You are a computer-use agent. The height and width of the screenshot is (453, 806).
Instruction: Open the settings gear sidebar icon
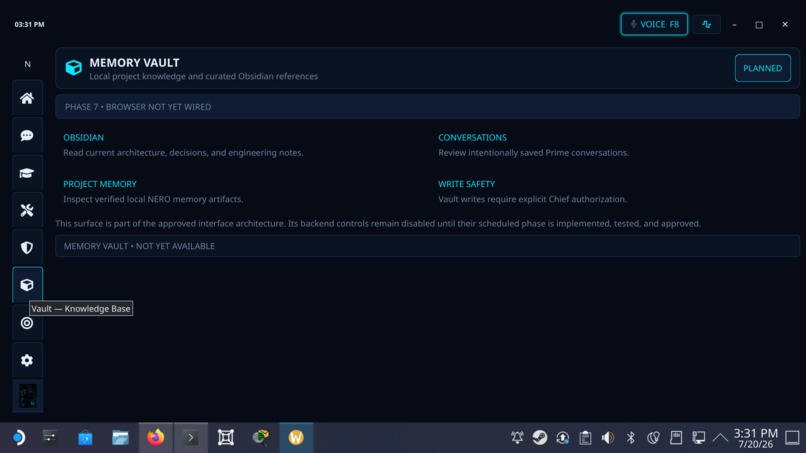click(27, 360)
